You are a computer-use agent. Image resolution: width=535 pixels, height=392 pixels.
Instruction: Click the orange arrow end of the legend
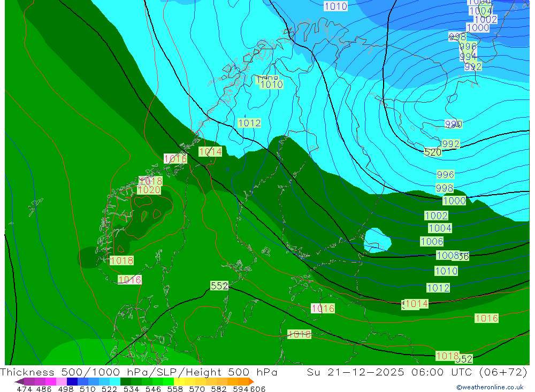point(251,381)
